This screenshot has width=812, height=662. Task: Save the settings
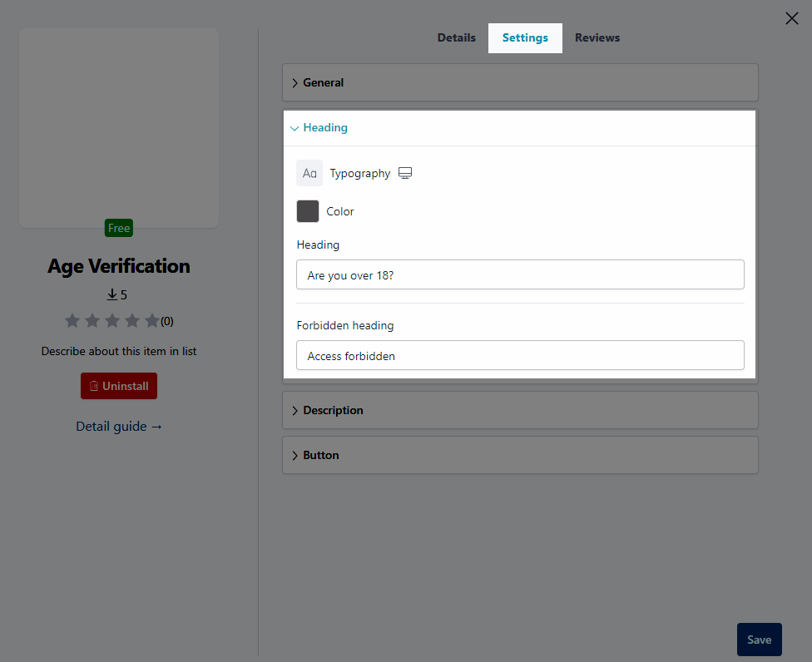[x=760, y=640]
